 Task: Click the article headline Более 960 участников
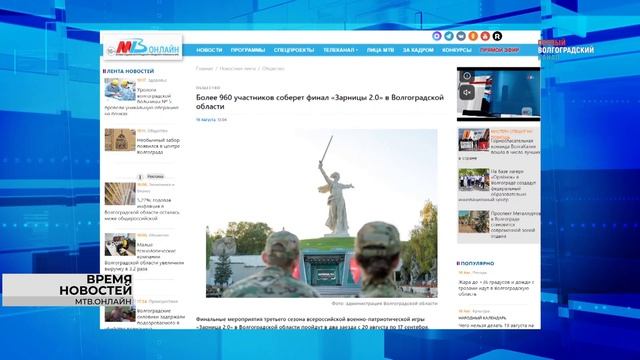[x=320, y=102]
